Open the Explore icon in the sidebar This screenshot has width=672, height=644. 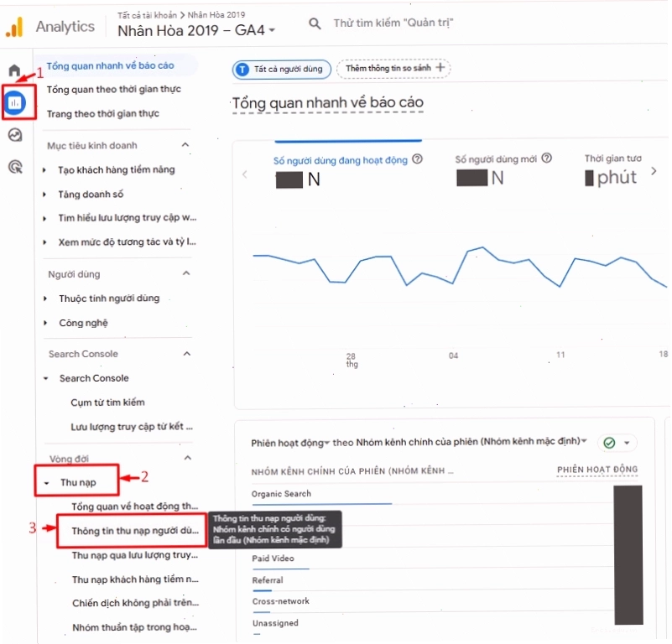coord(15,135)
